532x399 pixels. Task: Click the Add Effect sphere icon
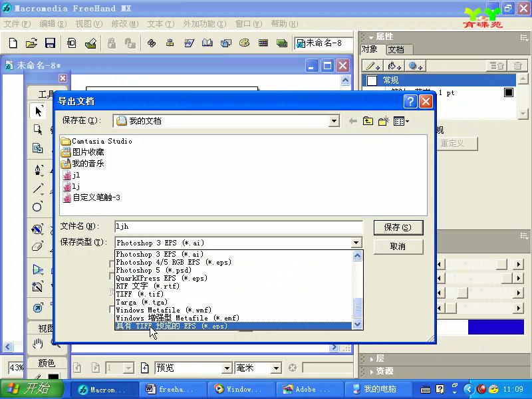pyautogui.click(x=414, y=66)
